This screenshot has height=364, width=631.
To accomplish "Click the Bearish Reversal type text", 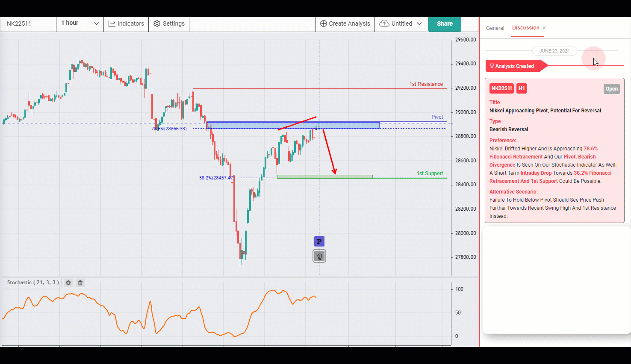I will pyautogui.click(x=509, y=129).
